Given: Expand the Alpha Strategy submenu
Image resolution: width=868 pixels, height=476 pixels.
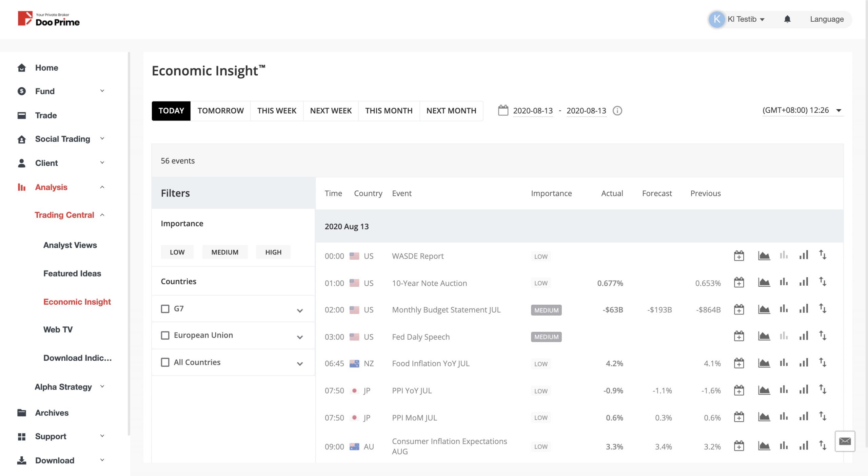Looking at the screenshot, I should coord(102,386).
